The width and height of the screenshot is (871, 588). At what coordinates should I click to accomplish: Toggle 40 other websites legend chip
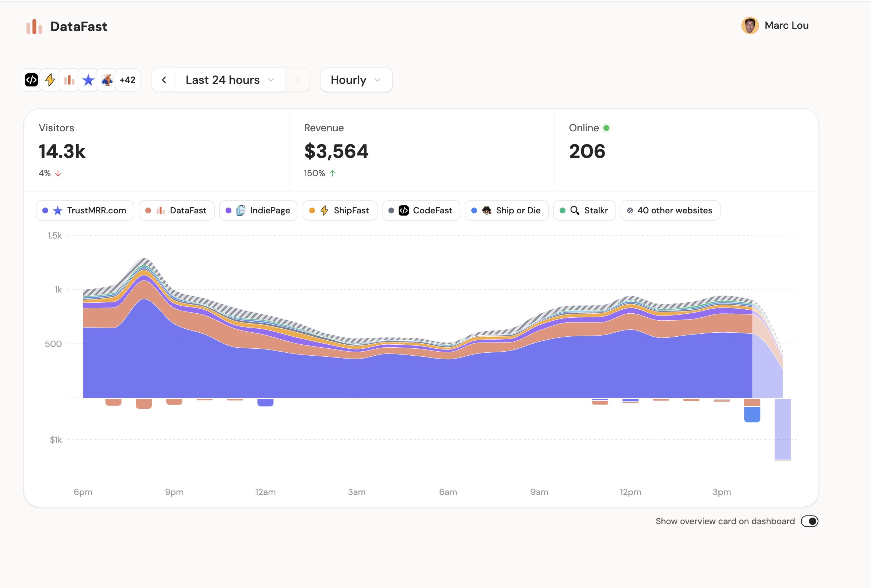[x=670, y=210]
